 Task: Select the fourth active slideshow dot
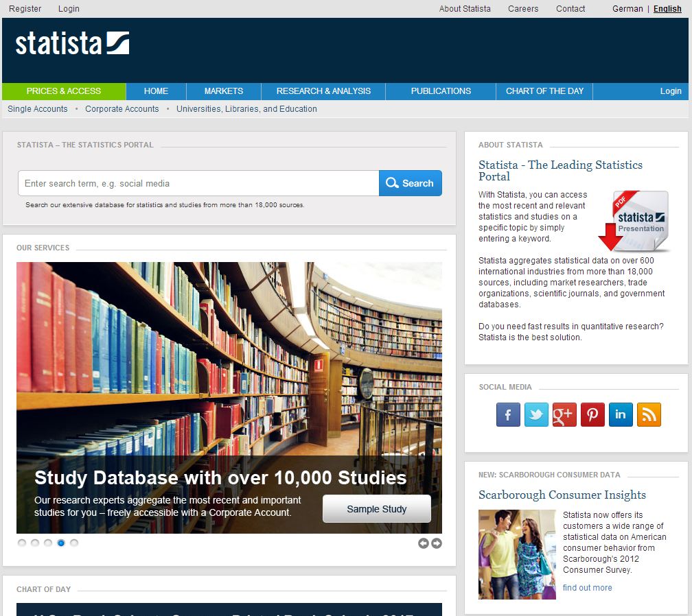tap(61, 543)
